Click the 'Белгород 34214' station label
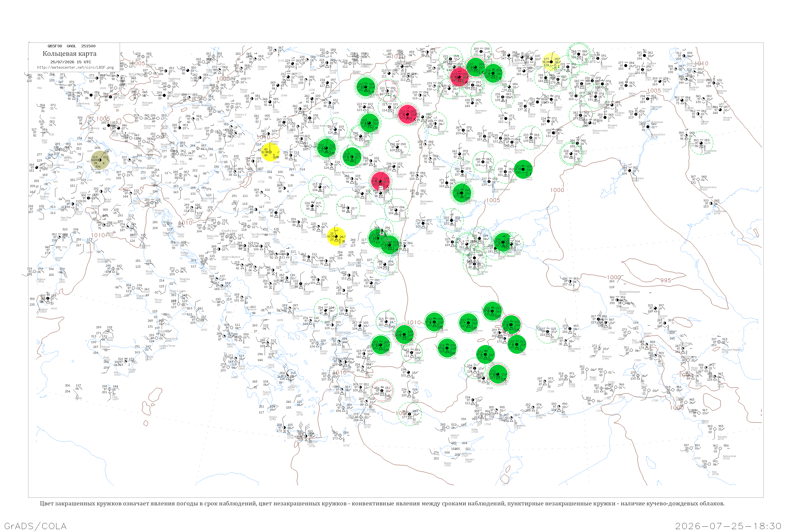798x532 pixels. [x=520, y=151]
